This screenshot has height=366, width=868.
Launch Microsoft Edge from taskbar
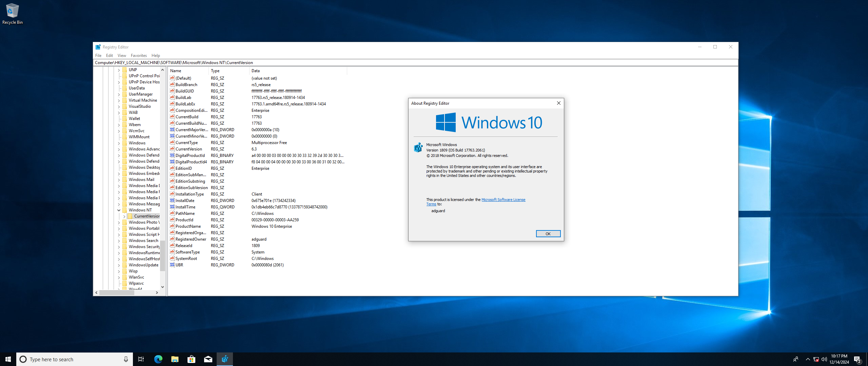coord(158,359)
